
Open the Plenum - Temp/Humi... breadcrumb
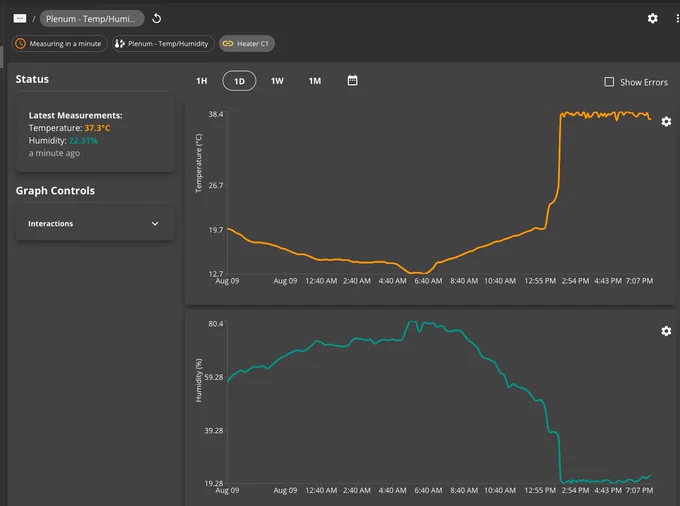tap(92, 19)
